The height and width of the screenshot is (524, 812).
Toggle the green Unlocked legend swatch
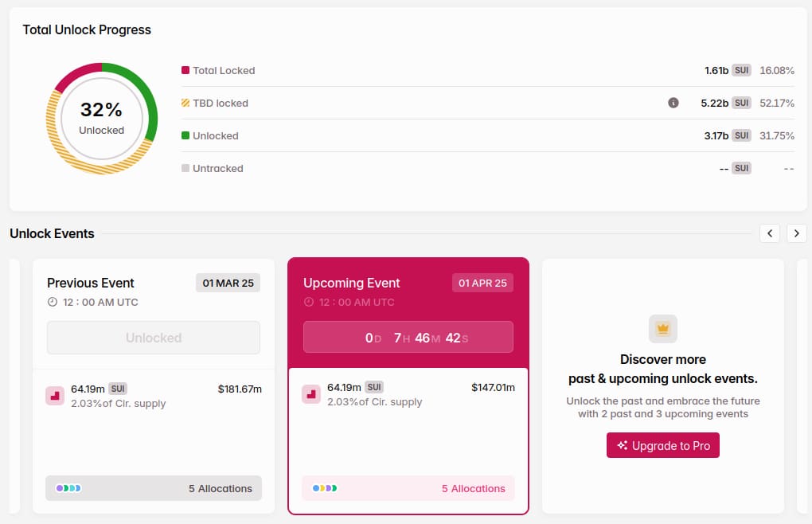click(x=184, y=135)
